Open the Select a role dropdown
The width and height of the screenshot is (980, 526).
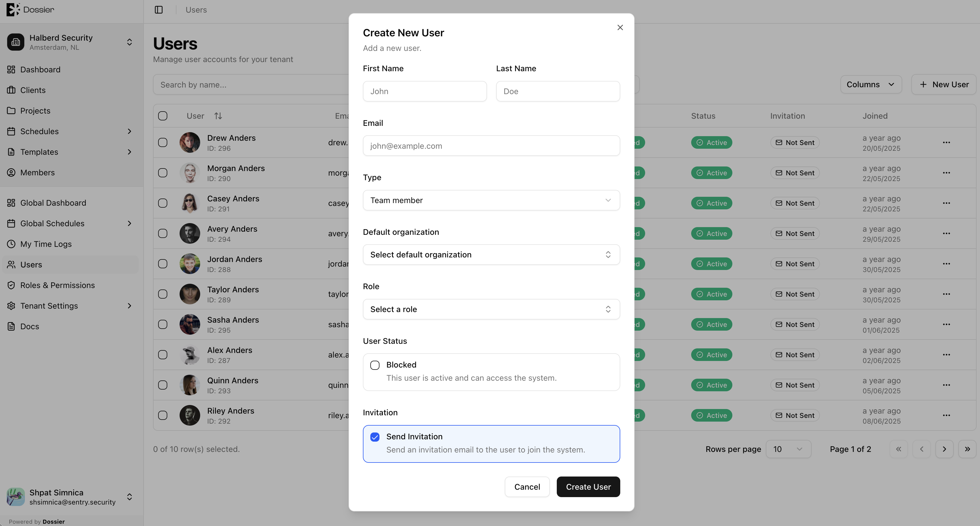point(491,309)
